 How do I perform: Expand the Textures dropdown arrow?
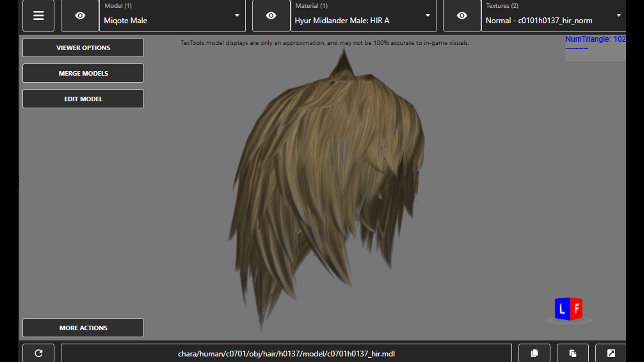point(619,15)
